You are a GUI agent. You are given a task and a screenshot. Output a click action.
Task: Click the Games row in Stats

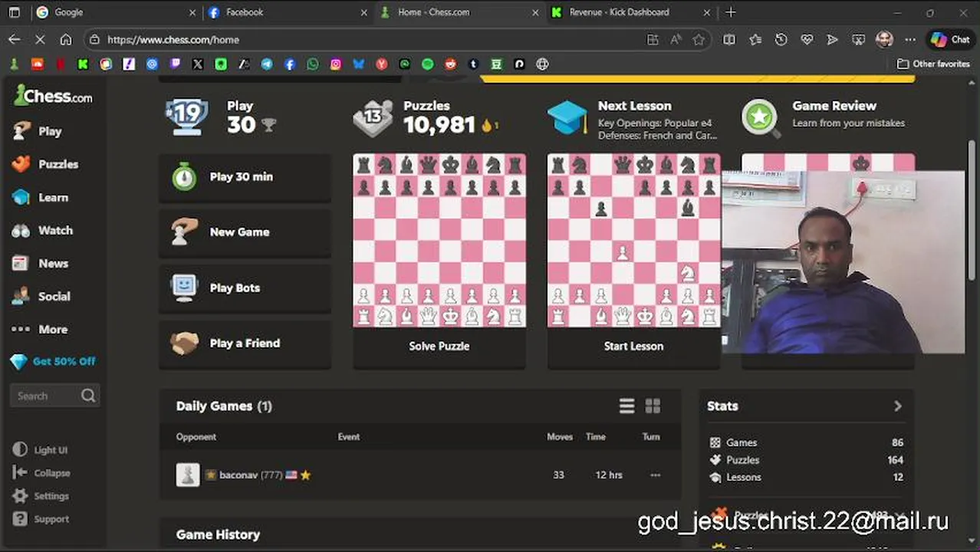pos(807,442)
